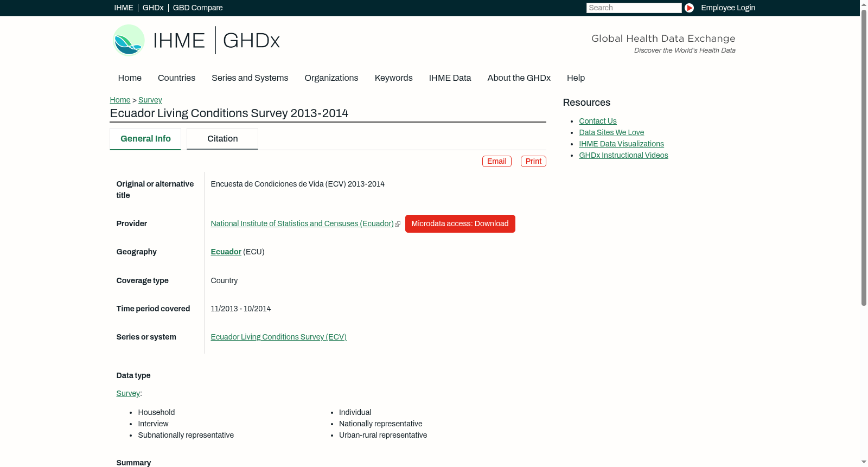Screen dimensions: 868x467
Task: Click the Home breadcrumb link
Action: [x=120, y=100]
